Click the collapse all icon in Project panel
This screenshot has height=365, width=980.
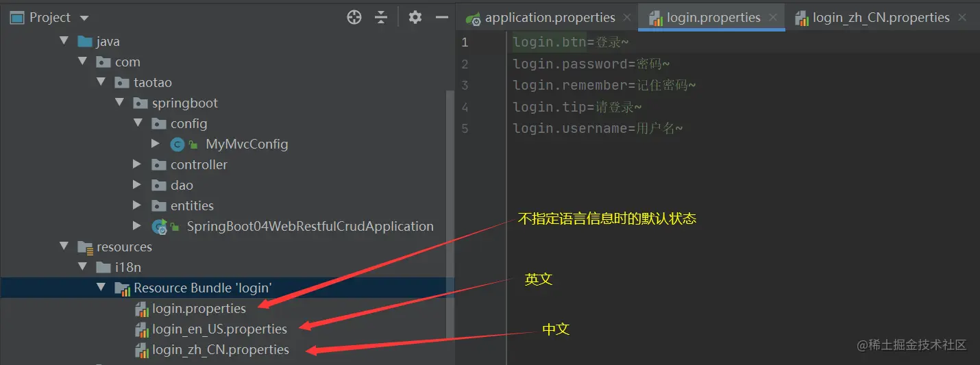click(382, 18)
